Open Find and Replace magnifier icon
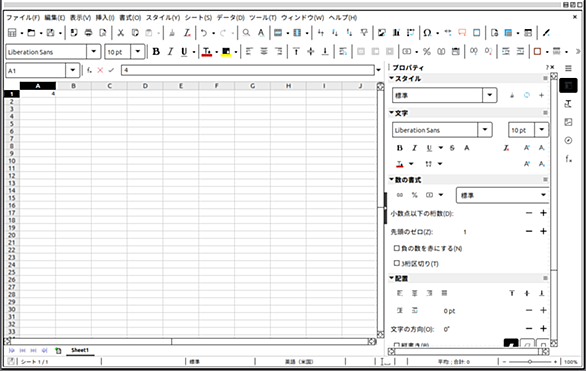This screenshot has width=586, height=371. pos(246,33)
